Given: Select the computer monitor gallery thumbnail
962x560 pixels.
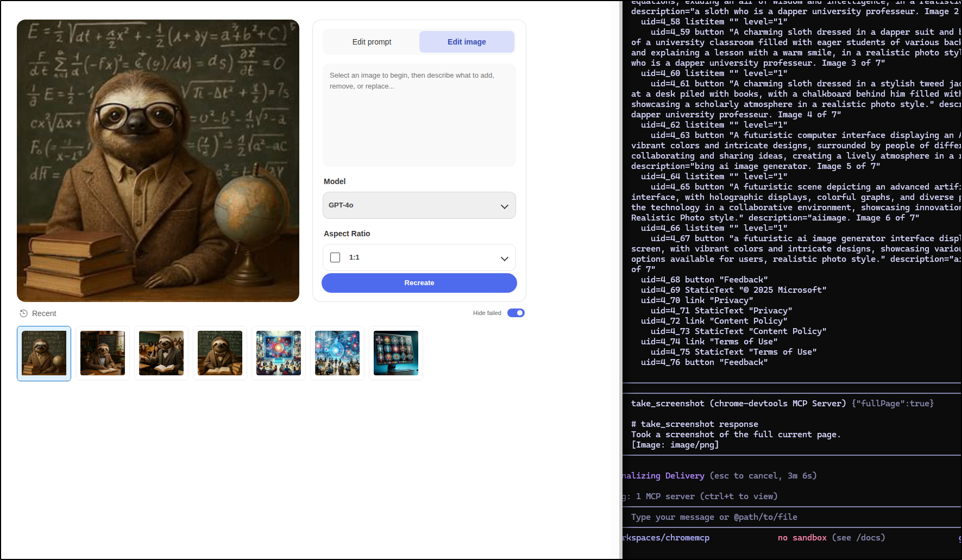Looking at the screenshot, I should [x=396, y=353].
